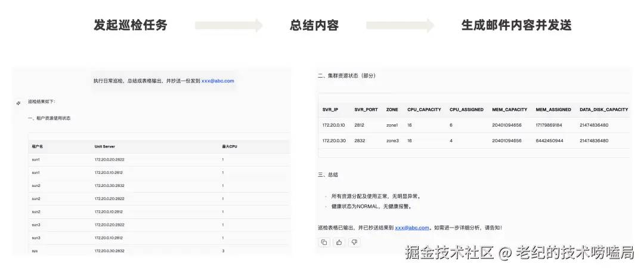Select the 172.20.0.30 SVR_IP cell
The height and width of the screenshot is (270, 644).
(334, 140)
